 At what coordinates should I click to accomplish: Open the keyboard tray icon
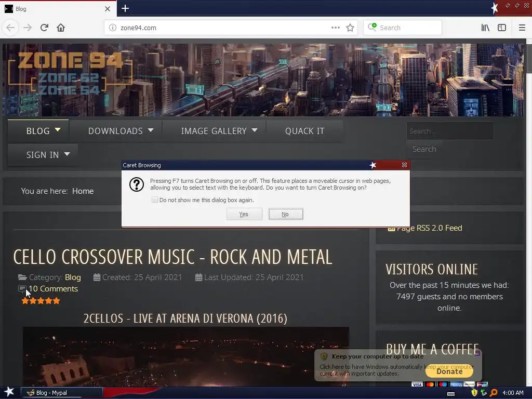tap(451, 394)
